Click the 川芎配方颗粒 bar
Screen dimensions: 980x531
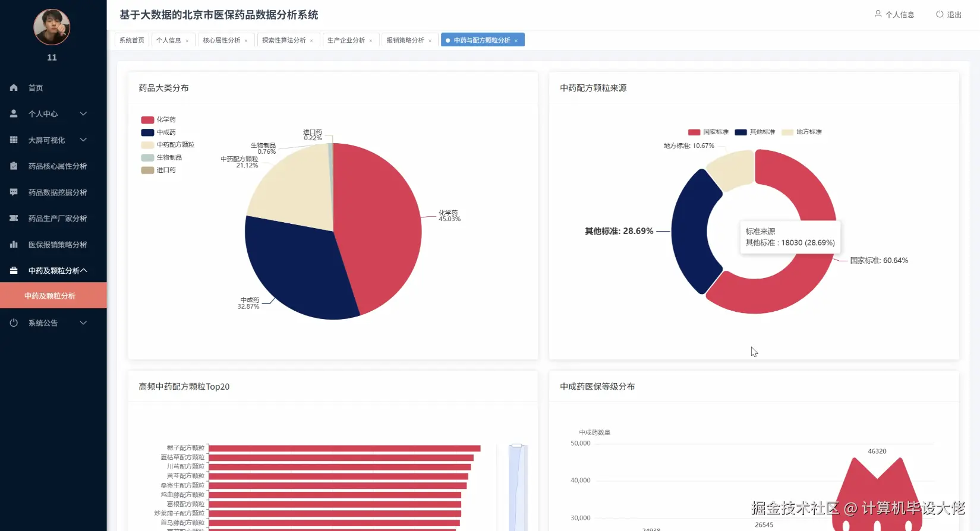[x=339, y=467]
